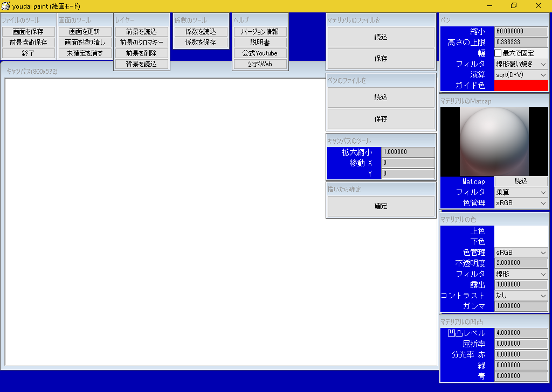Click the 確定 confirm button

[381, 206]
